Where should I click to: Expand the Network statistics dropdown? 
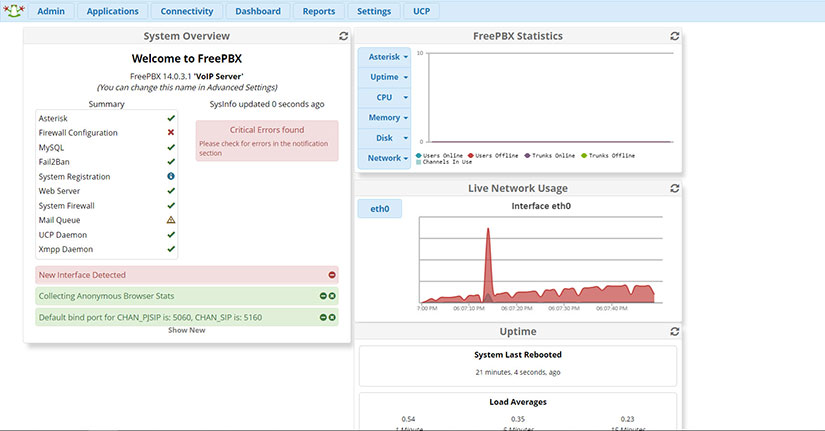tap(384, 158)
